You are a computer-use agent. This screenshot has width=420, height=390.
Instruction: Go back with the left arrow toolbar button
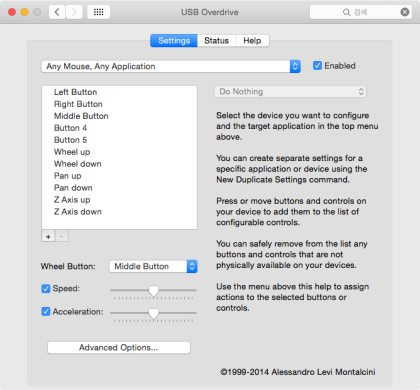pos(57,12)
